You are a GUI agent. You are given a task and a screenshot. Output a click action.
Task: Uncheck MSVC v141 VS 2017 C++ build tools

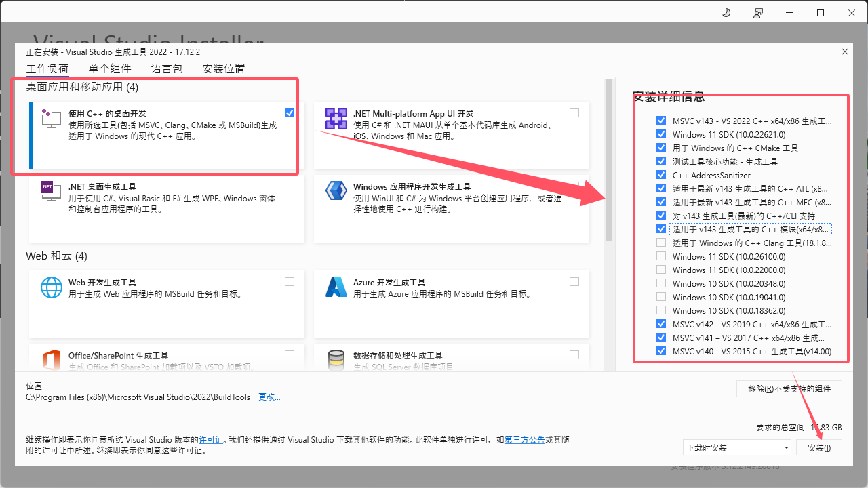point(661,338)
